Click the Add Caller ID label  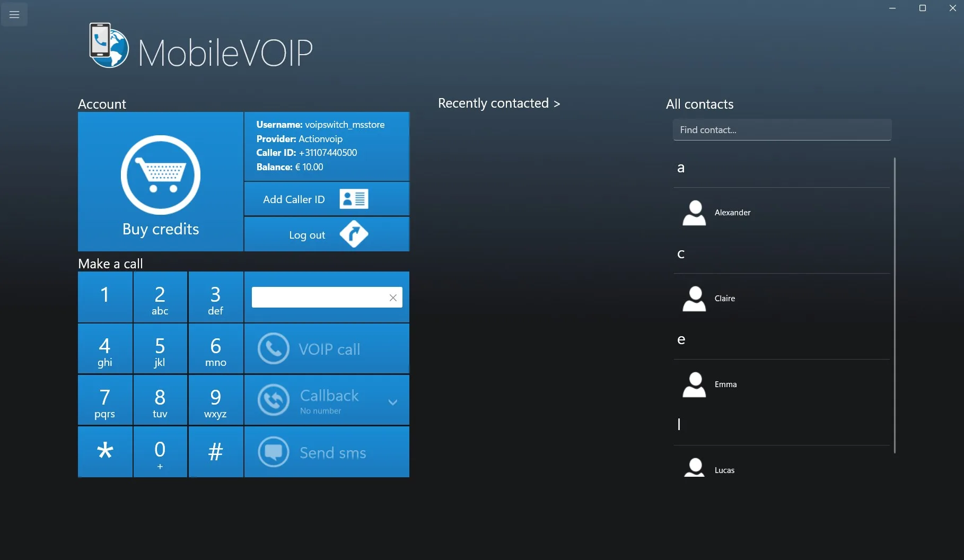click(294, 199)
